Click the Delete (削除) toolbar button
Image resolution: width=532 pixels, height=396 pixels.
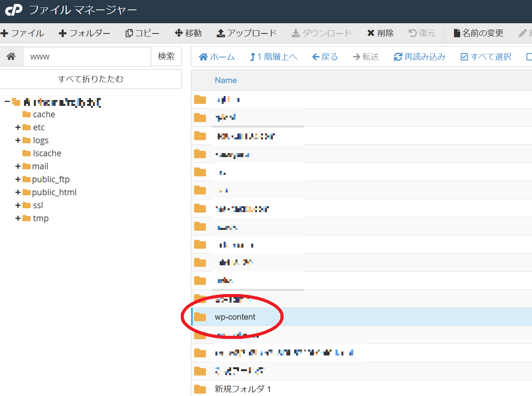tap(380, 33)
